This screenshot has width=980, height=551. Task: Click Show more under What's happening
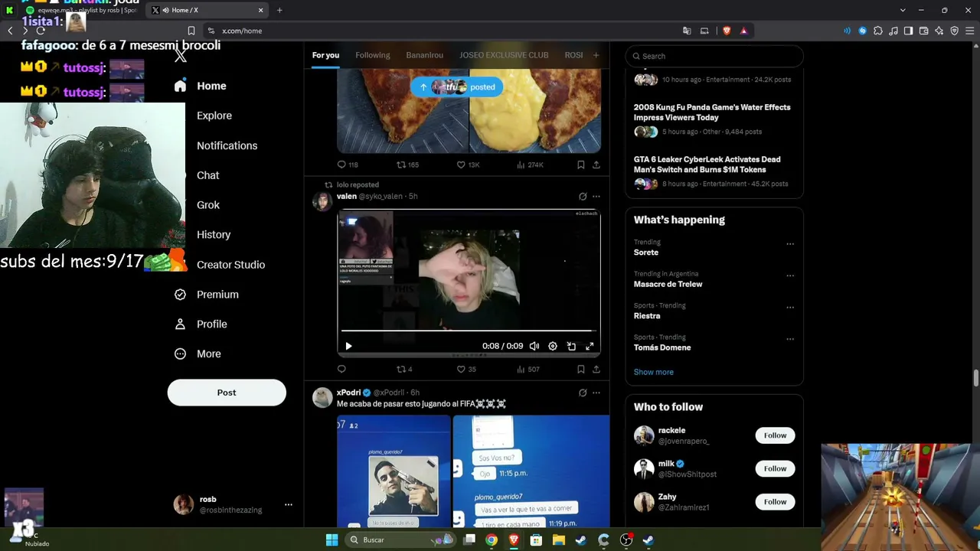653,372
